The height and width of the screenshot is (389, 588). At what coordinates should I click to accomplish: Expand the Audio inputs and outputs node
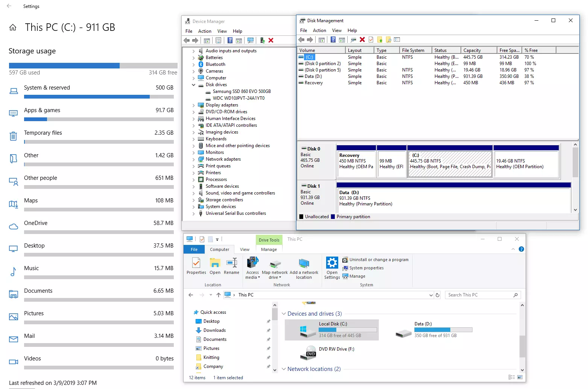(x=194, y=51)
